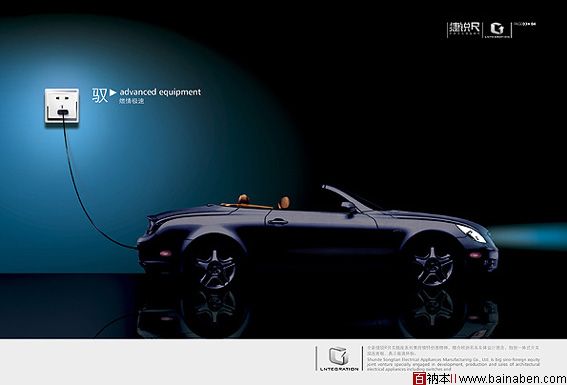Click the large Chinese character 驭

click(x=100, y=95)
